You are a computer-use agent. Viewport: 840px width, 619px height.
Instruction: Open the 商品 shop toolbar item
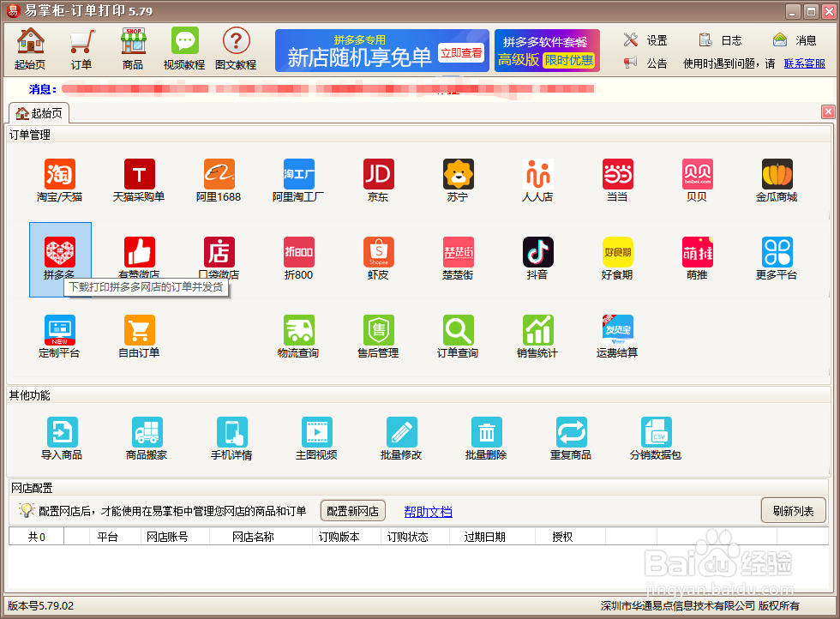[134, 49]
